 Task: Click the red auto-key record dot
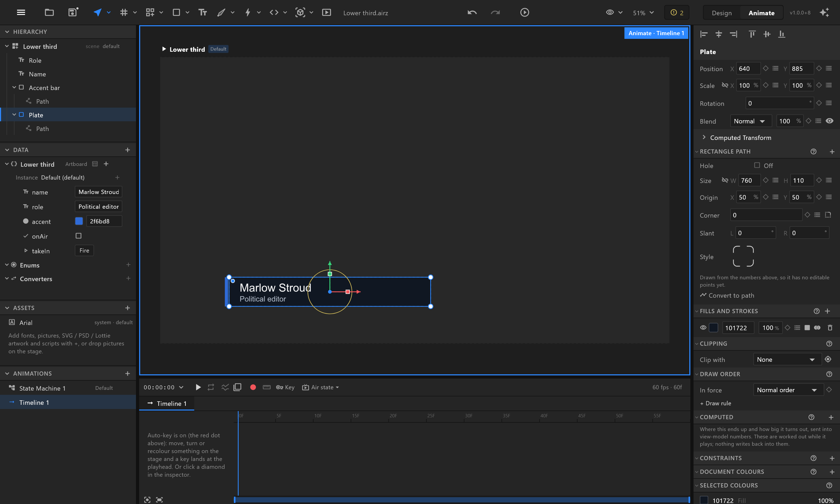[x=253, y=387]
